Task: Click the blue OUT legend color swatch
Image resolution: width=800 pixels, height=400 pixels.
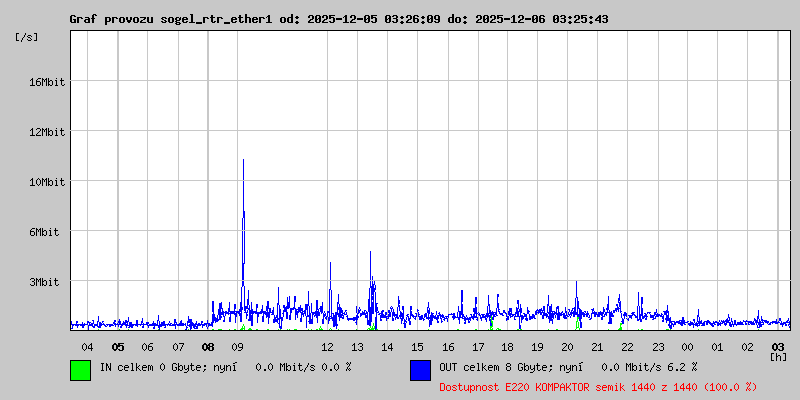Action: [x=420, y=369]
